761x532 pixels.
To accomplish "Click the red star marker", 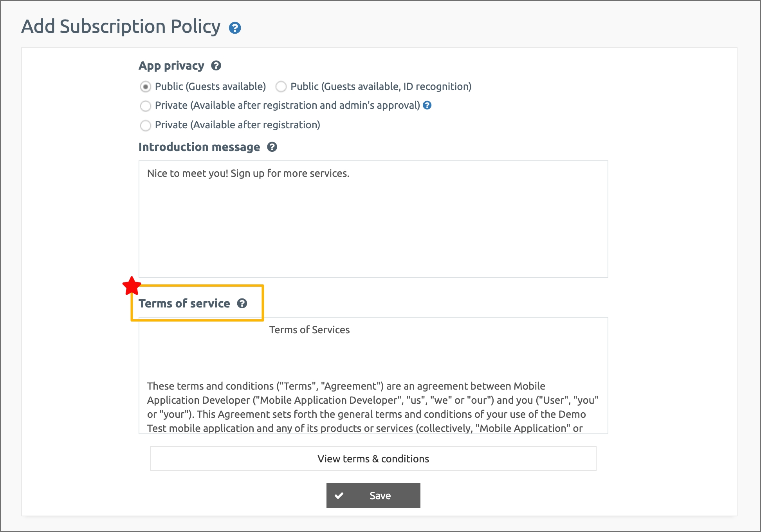I will click(x=132, y=286).
